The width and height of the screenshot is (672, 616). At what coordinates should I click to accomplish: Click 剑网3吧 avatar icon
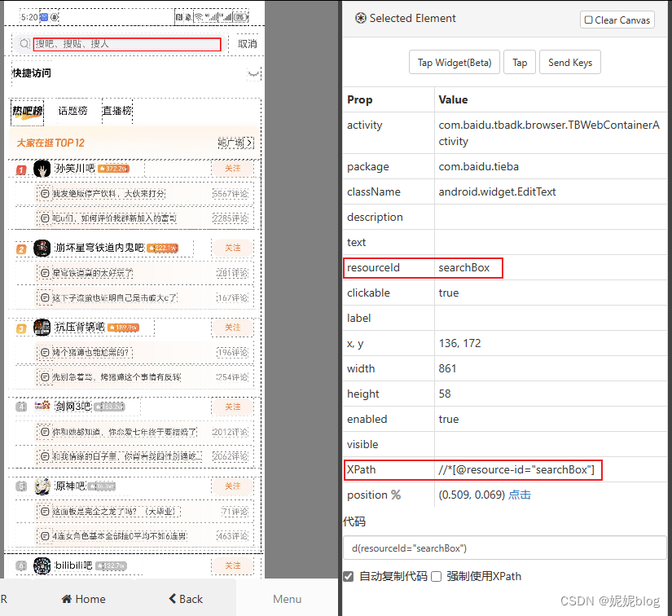42,405
